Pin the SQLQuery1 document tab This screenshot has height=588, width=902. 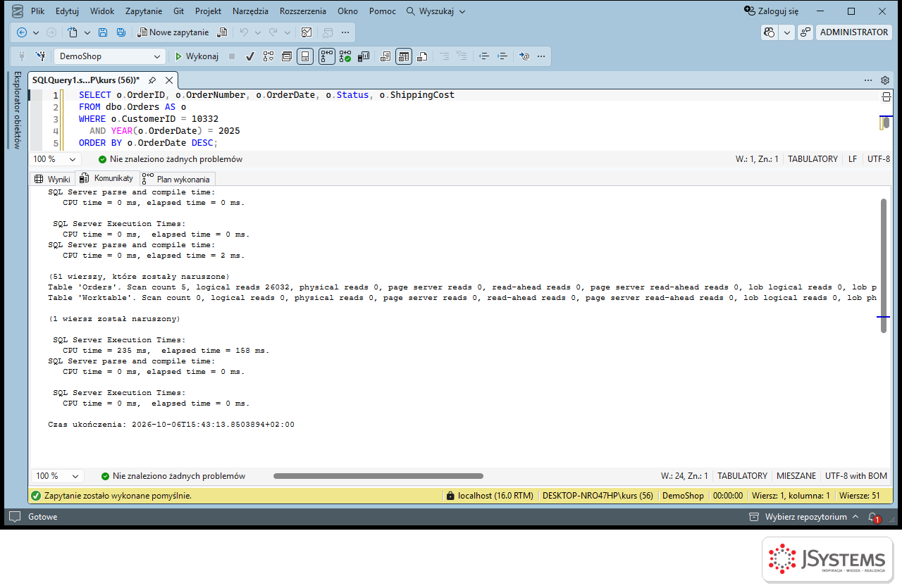[152, 80]
